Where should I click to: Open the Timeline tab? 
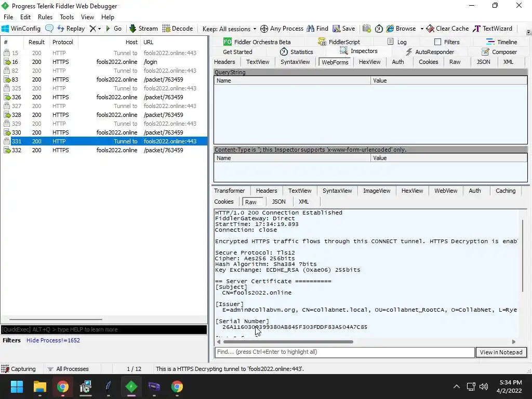pyautogui.click(x=501, y=42)
